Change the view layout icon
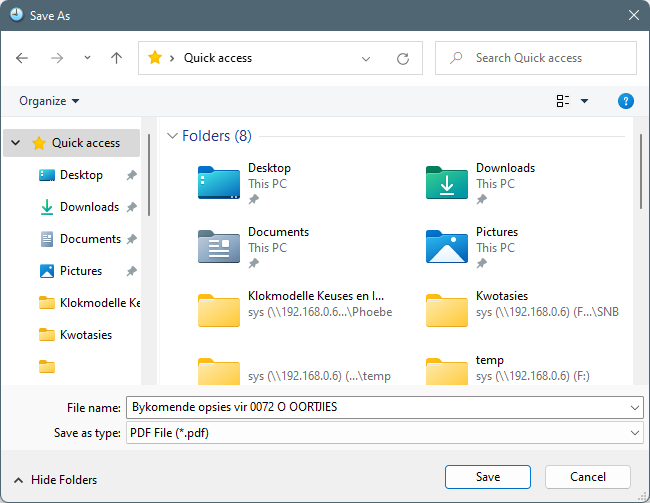Image resolution: width=650 pixels, height=503 pixels. [x=563, y=101]
